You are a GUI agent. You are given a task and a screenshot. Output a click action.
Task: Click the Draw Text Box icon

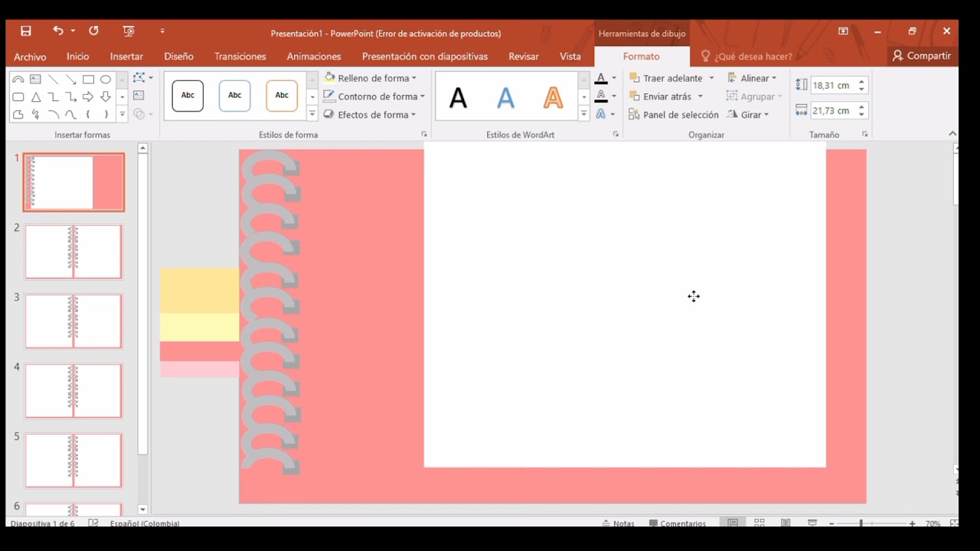pyautogui.click(x=139, y=96)
